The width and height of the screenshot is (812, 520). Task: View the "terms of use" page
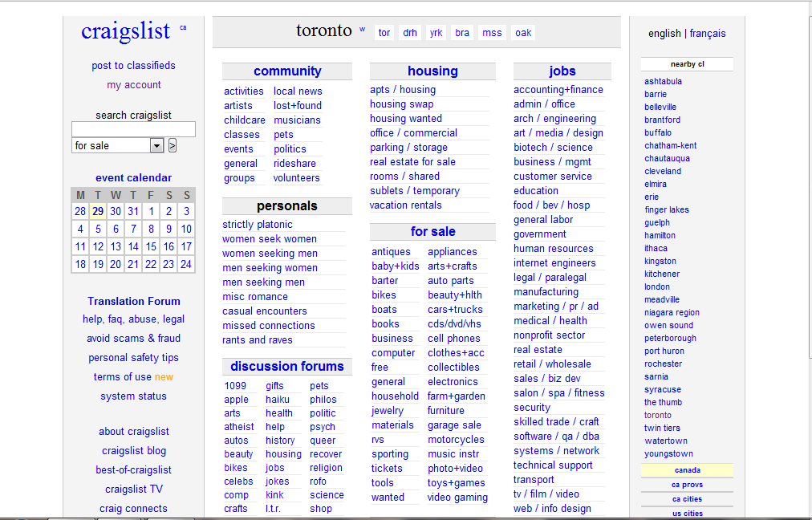[122, 376]
